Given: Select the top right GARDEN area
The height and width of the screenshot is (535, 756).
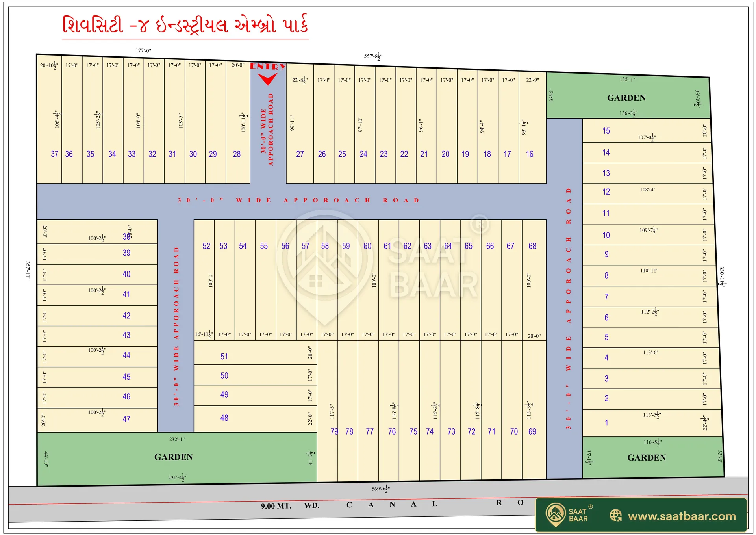Looking at the screenshot, I should (626, 98).
